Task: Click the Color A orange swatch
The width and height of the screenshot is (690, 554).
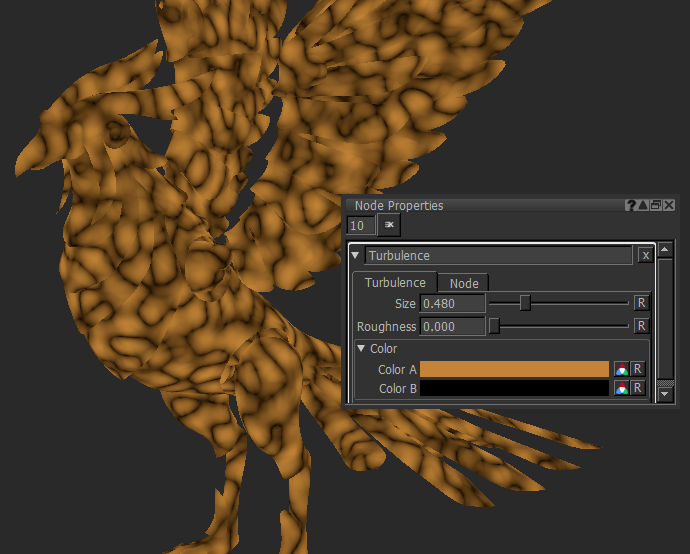Action: click(514, 369)
